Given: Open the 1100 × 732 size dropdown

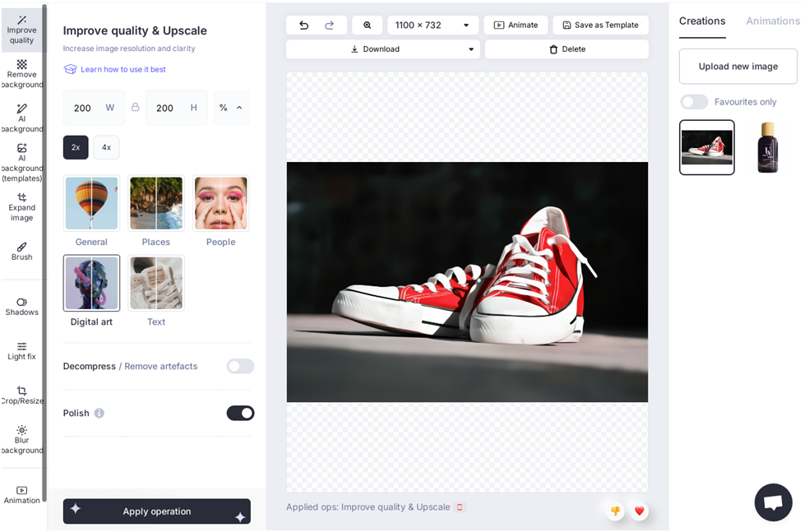Looking at the screenshot, I should point(433,25).
